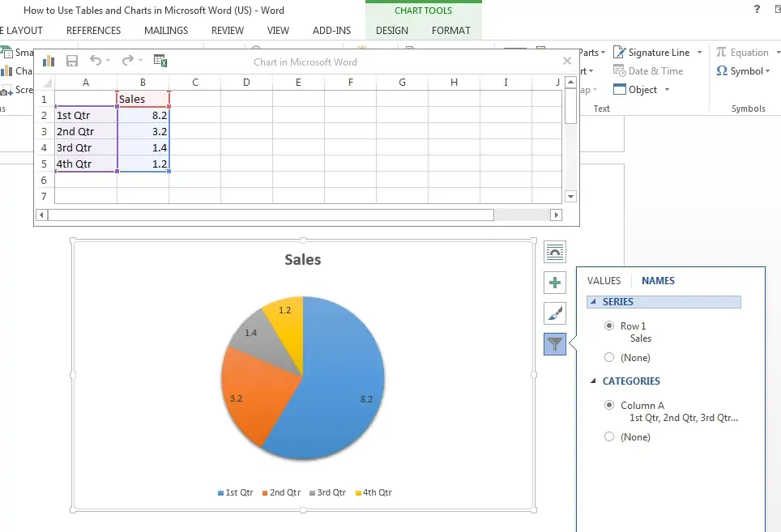Insert a Signature Line
This screenshot has width=781, height=532.
[658, 53]
